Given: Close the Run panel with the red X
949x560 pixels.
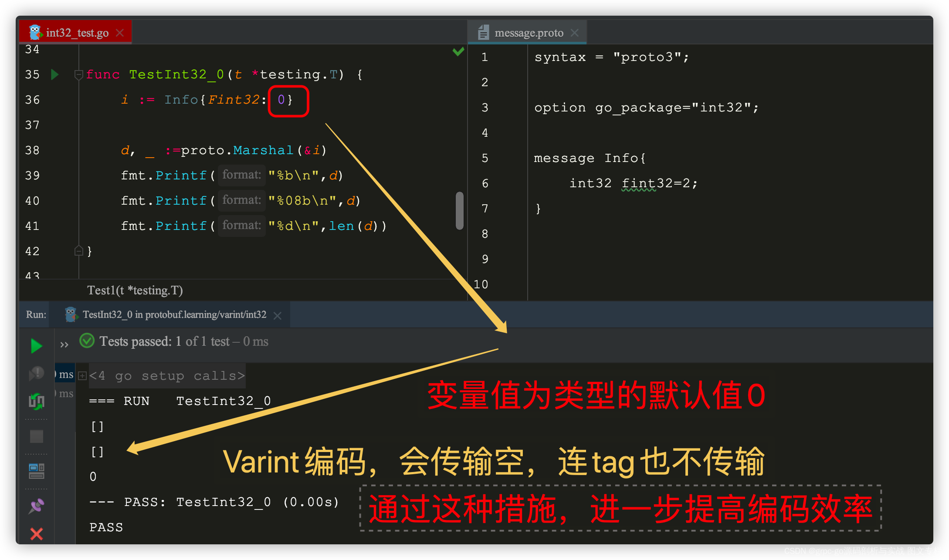Looking at the screenshot, I should [x=37, y=533].
